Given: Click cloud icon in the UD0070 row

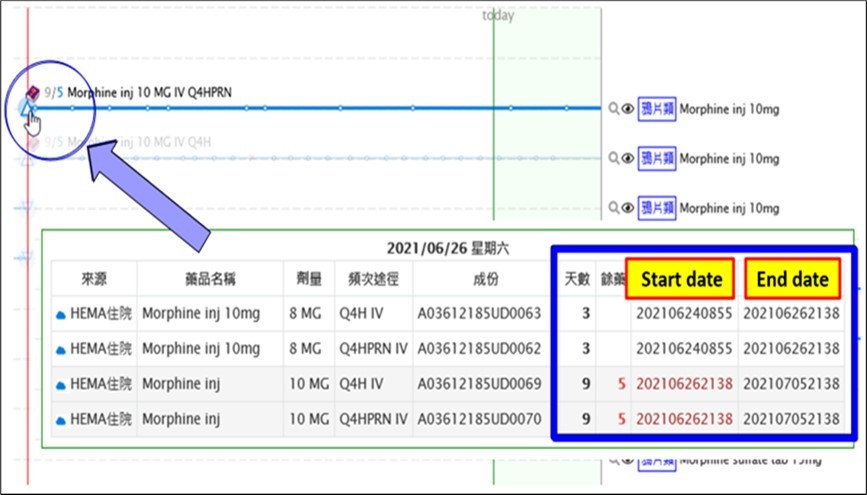Looking at the screenshot, I should click(x=61, y=419).
